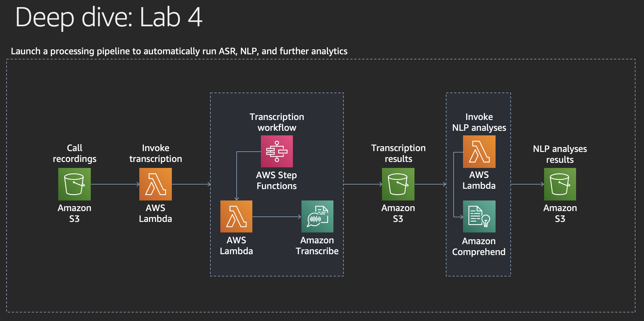Select the 'Transcription results' label
The image size is (644, 321).
[398, 153]
